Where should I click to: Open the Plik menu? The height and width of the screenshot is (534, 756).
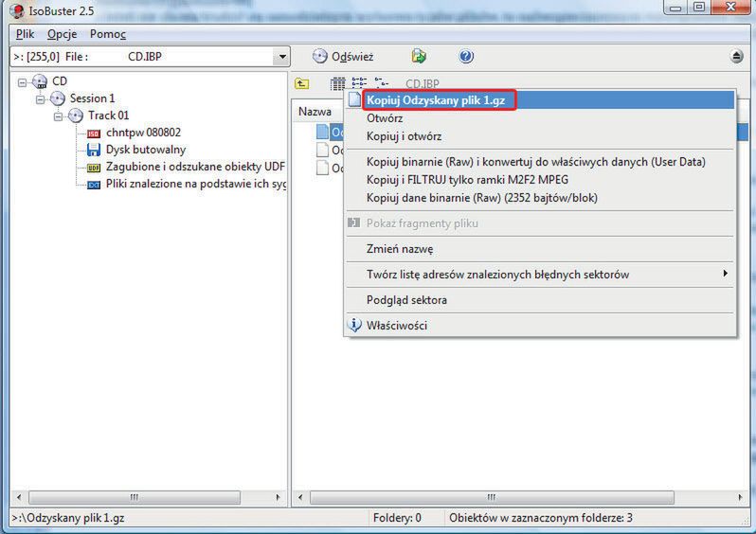click(25, 34)
